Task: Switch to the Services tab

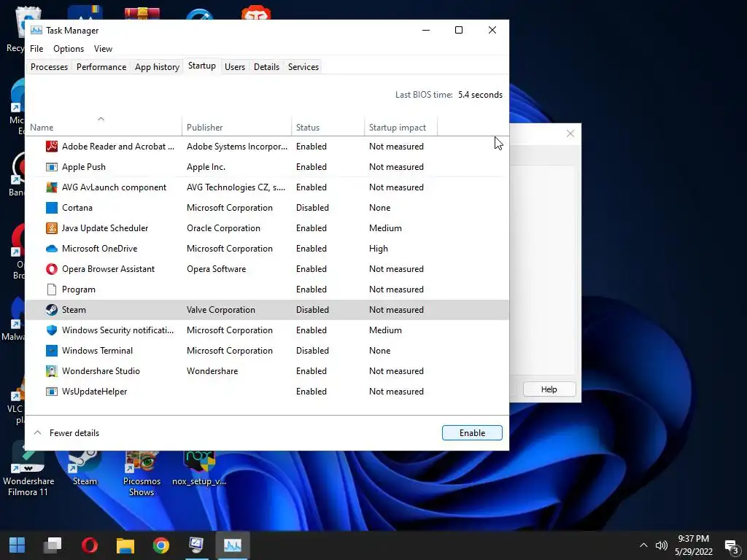Action: 303,66
